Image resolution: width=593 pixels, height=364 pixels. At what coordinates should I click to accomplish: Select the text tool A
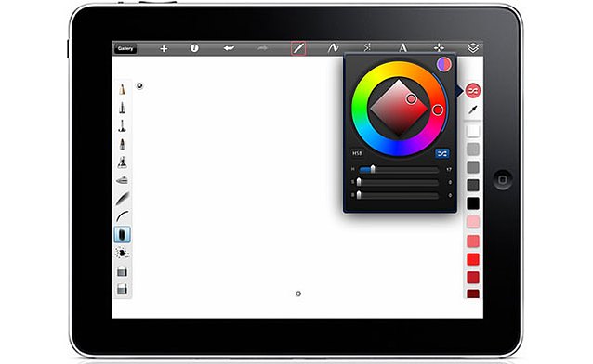pos(402,48)
